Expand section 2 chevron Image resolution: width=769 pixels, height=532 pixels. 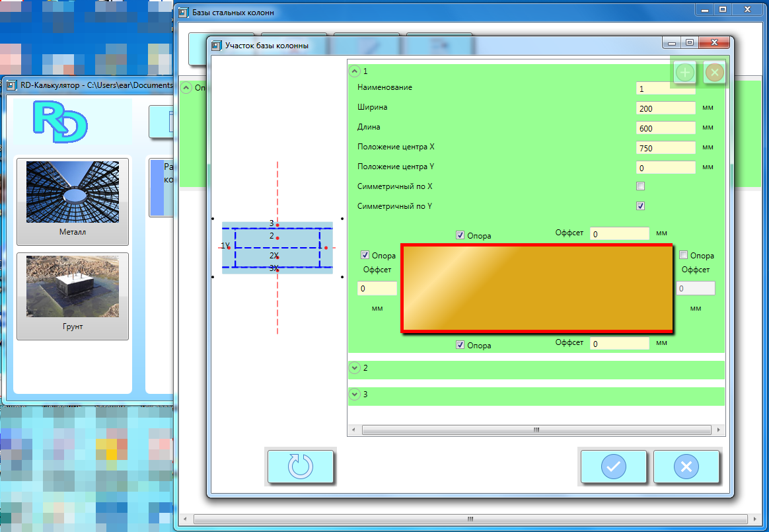point(355,367)
